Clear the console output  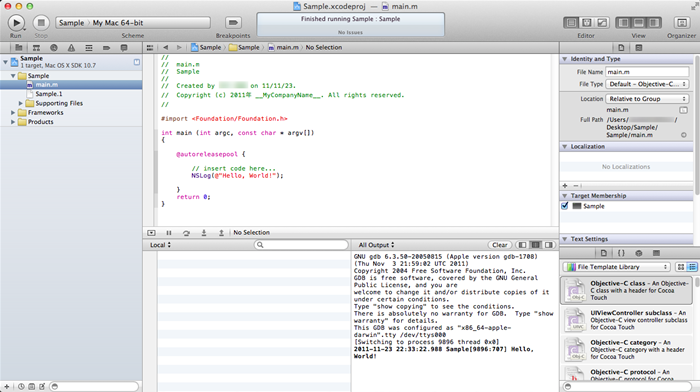point(499,245)
